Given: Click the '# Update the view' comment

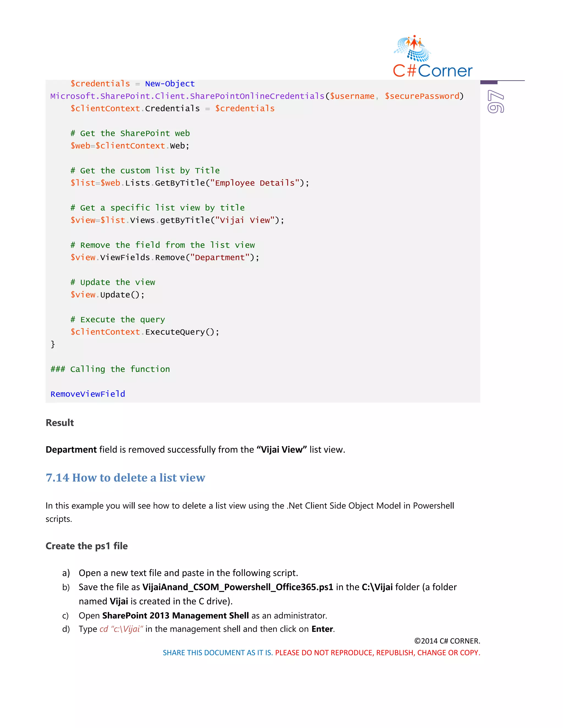Looking at the screenshot, I should pyautogui.click(x=113, y=282).
